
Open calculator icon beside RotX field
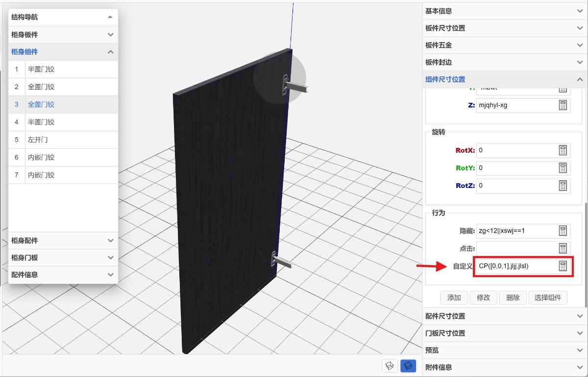(563, 150)
